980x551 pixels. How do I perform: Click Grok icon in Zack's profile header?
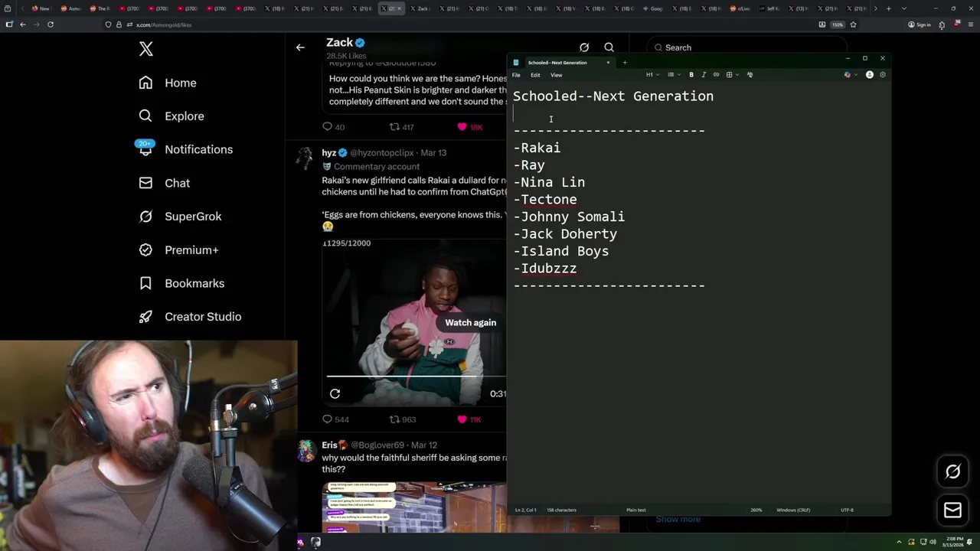tap(584, 47)
